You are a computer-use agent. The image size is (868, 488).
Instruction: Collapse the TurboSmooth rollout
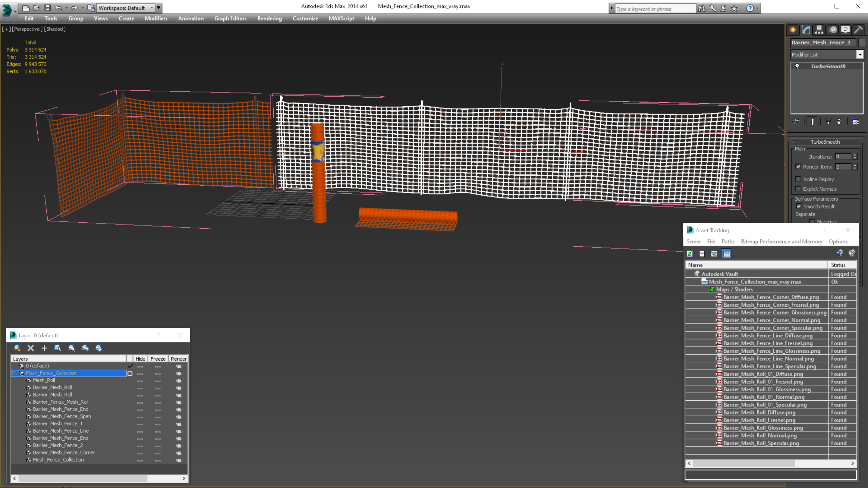coord(793,142)
